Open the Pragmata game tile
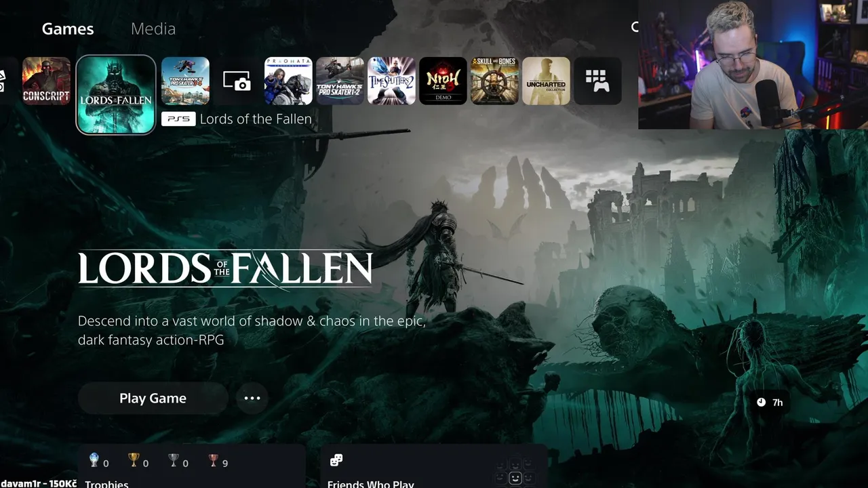 tap(288, 81)
